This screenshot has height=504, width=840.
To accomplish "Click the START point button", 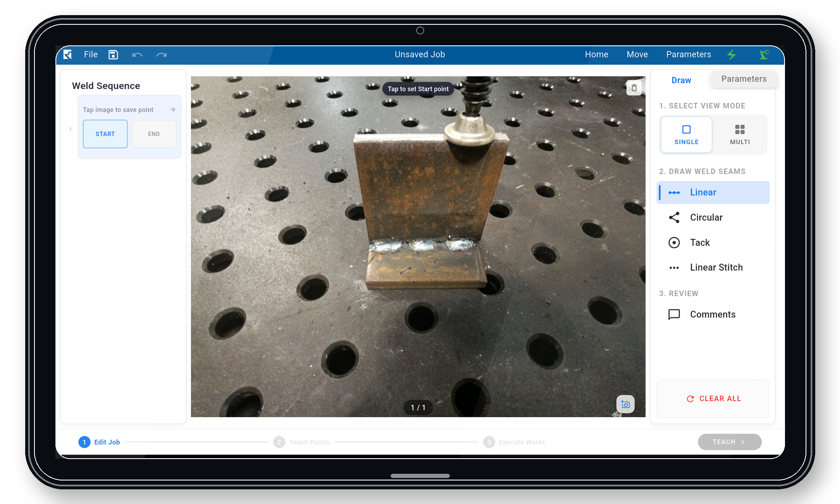I will 105,134.
